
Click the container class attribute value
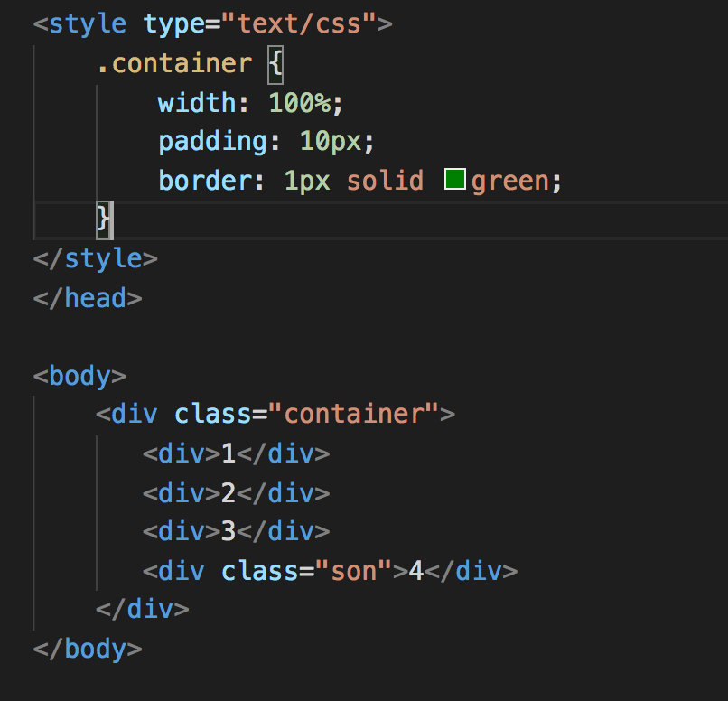[x=354, y=414]
